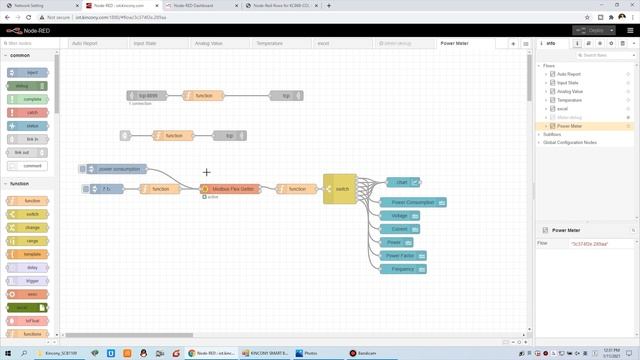640x360 pixels.
Task: Select the exec node in the palette
Action: pos(27,294)
